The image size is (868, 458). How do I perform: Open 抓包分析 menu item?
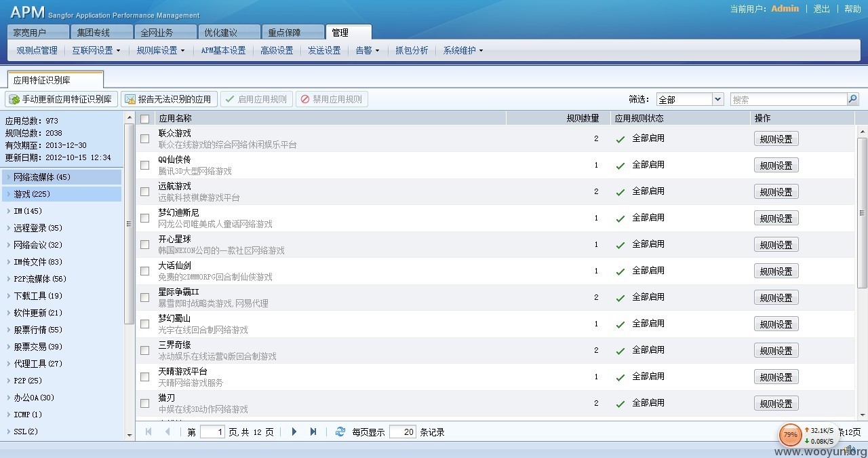[x=412, y=50]
